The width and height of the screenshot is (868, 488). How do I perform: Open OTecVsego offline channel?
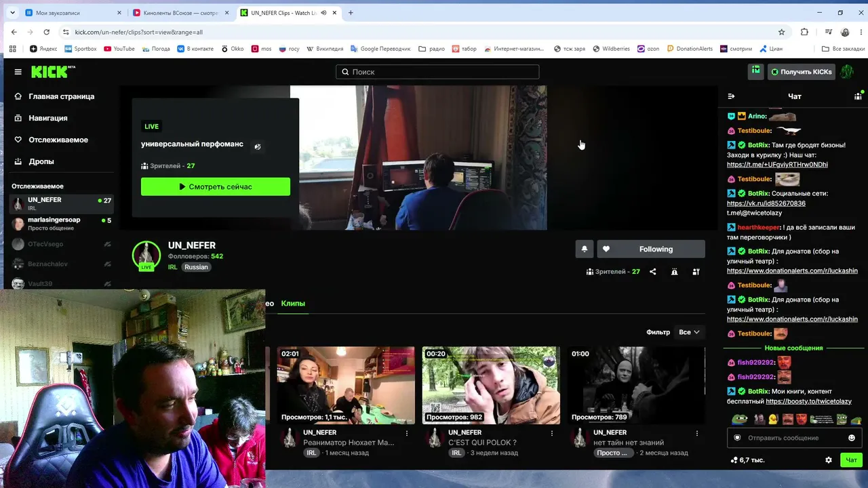click(61, 244)
